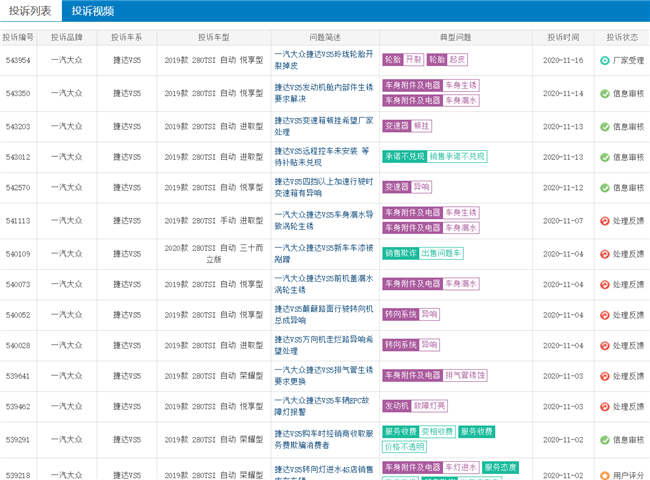Select model 2019款 280TSI 手动 进取型
The height and width of the screenshot is (480, 650).
214,221
